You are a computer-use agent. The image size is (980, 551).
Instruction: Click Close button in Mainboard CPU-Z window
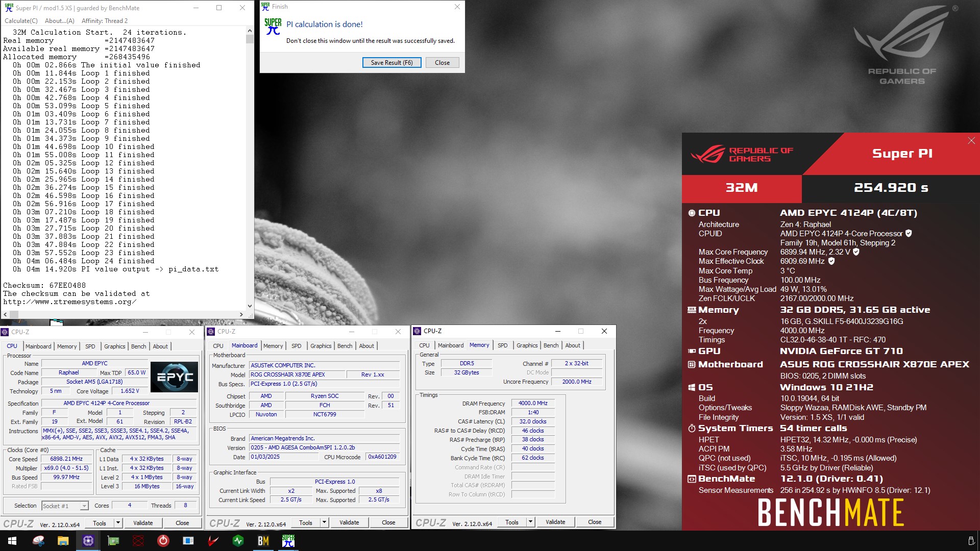[x=388, y=522]
